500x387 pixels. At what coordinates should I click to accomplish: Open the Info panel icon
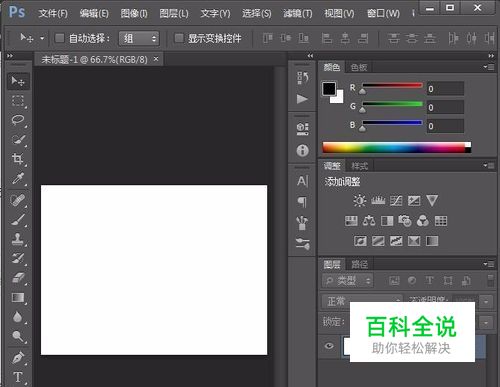[x=302, y=151]
